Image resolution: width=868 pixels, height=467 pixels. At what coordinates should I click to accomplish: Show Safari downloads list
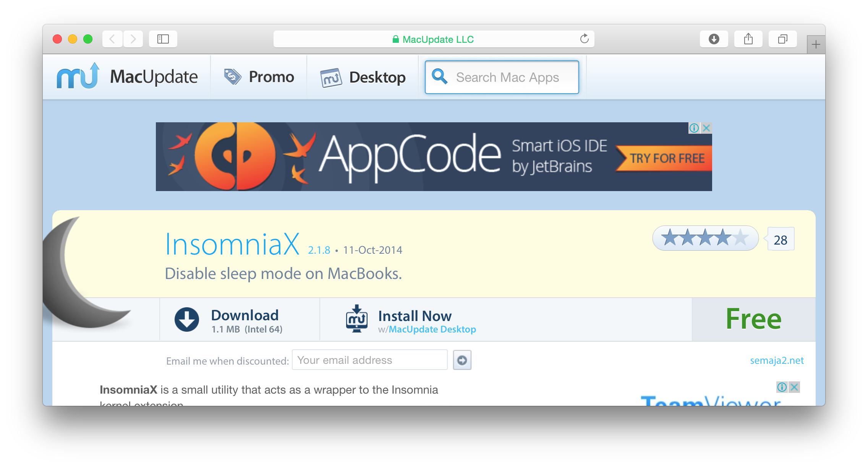coord(714,39)
